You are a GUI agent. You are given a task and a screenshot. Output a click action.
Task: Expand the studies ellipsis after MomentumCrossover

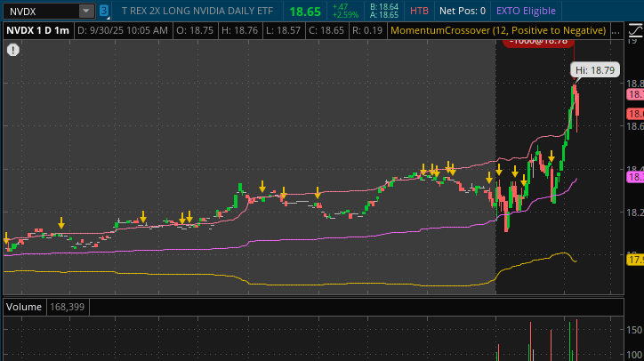pyautogui.click(x=616, y=31)
